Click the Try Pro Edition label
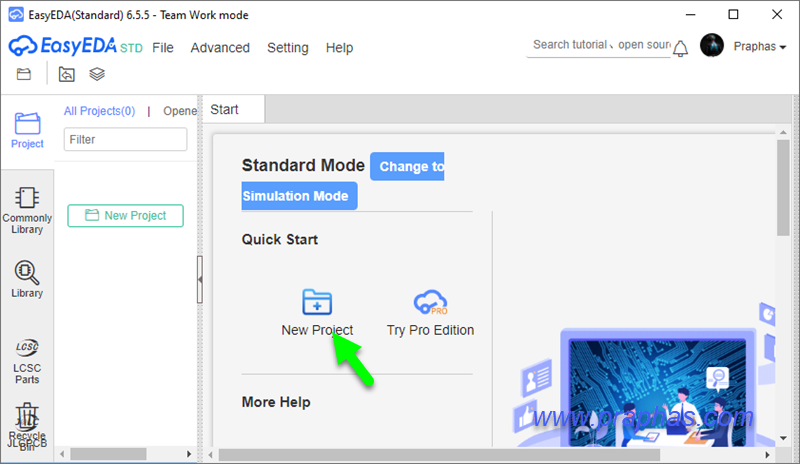This screenshot has width=800, height=464. [x=430, y=330]
